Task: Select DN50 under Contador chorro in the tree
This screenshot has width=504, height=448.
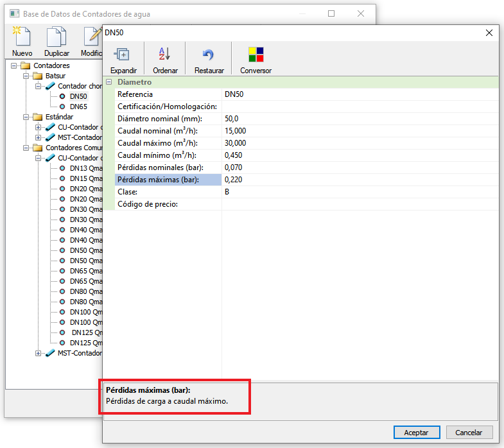Action: 78,96
